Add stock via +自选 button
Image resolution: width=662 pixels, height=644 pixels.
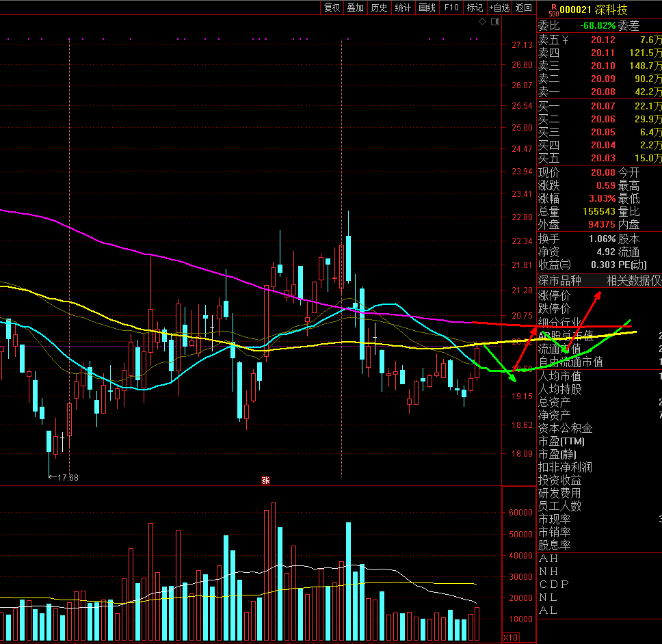[x=499, y=8]
